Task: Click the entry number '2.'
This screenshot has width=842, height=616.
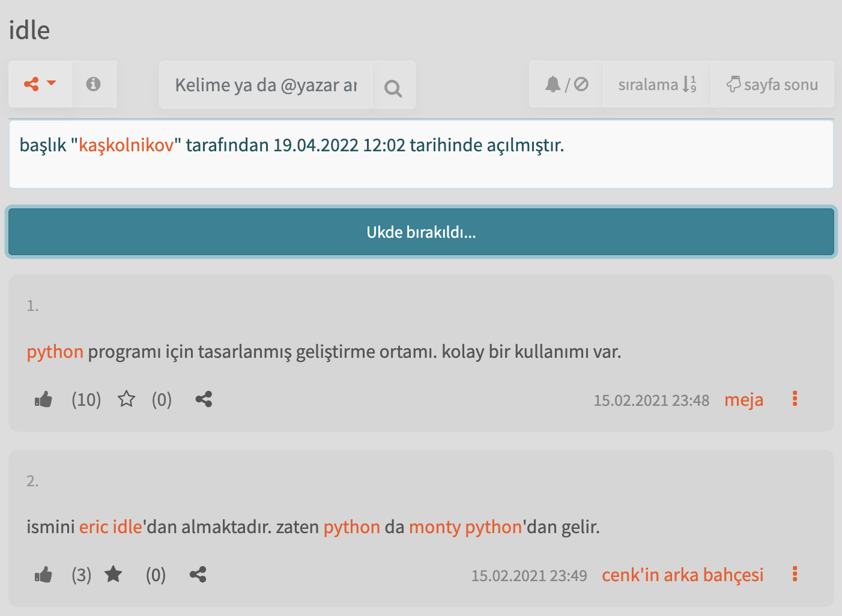Action: point(32,482)
